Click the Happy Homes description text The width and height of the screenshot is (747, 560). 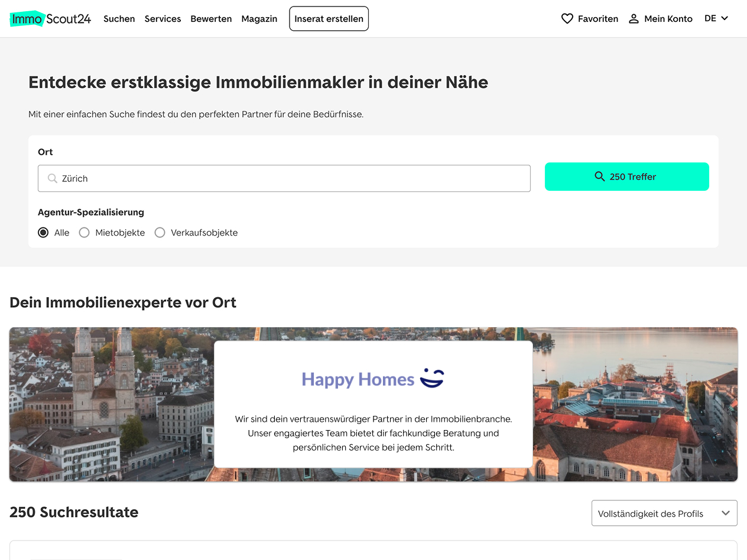[373, 434]
